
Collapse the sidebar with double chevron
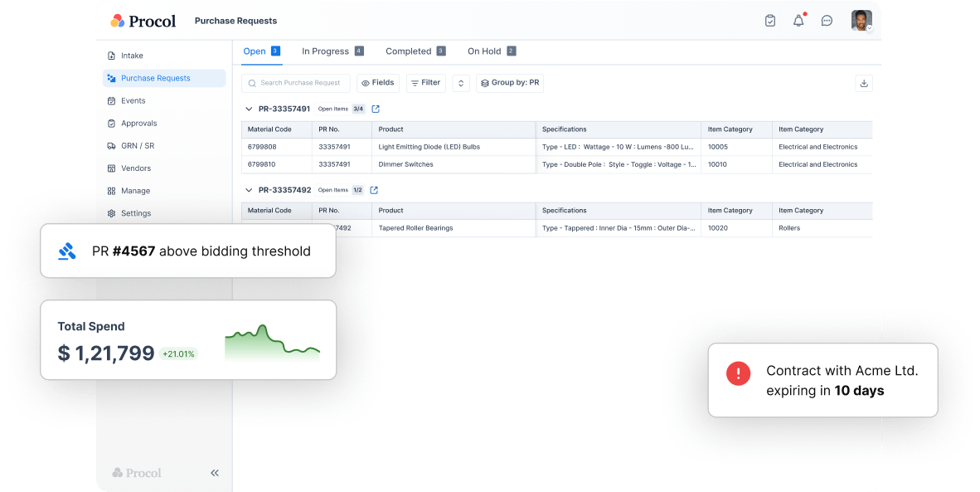coord(215,473)
